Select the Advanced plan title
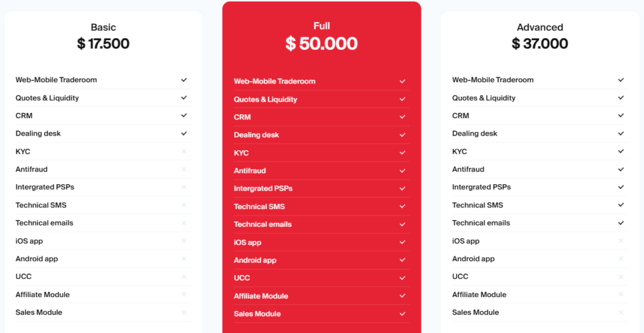Viewport: 644px width, 333px height. tap(540, 27)
